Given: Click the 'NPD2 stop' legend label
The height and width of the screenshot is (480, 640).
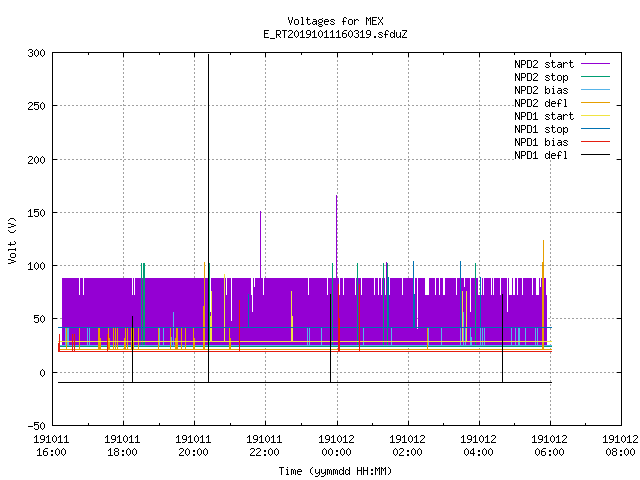Looking at the screenshot, I should 541,77.
